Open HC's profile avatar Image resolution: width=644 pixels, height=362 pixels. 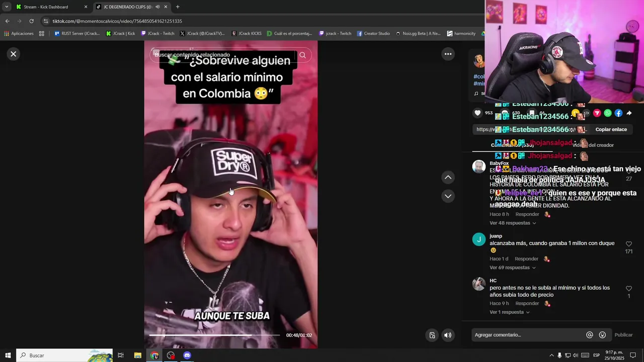click(x=479, y=284)
